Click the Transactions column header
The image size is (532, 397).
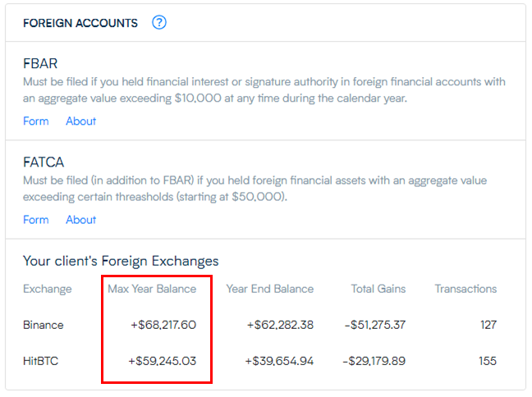click(x=465, y=289)
